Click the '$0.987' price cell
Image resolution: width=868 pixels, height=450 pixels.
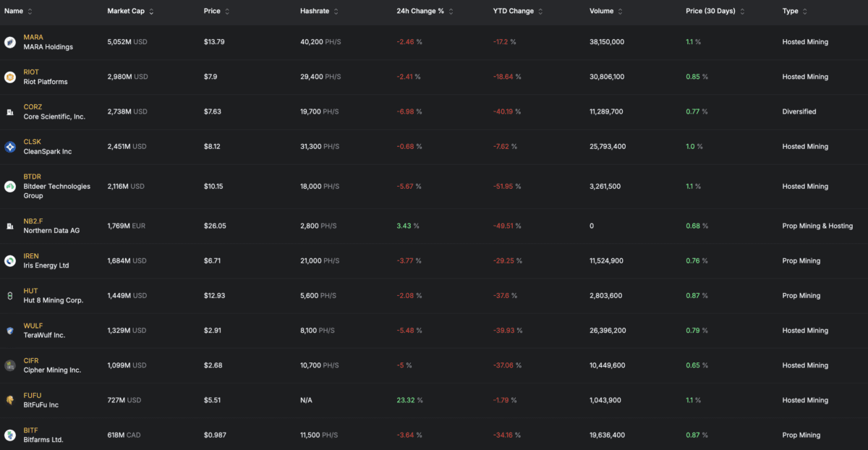point(215,436)
